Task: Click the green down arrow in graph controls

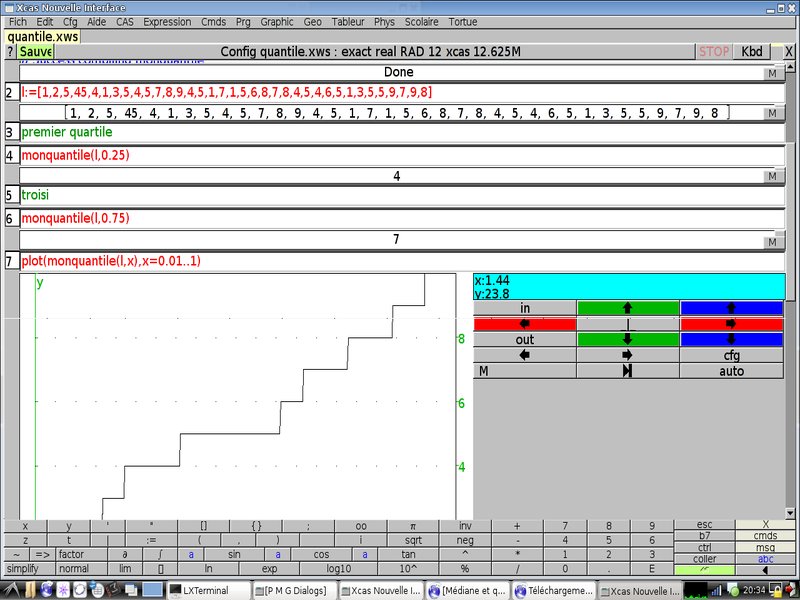Action: (x=627, y=339)
